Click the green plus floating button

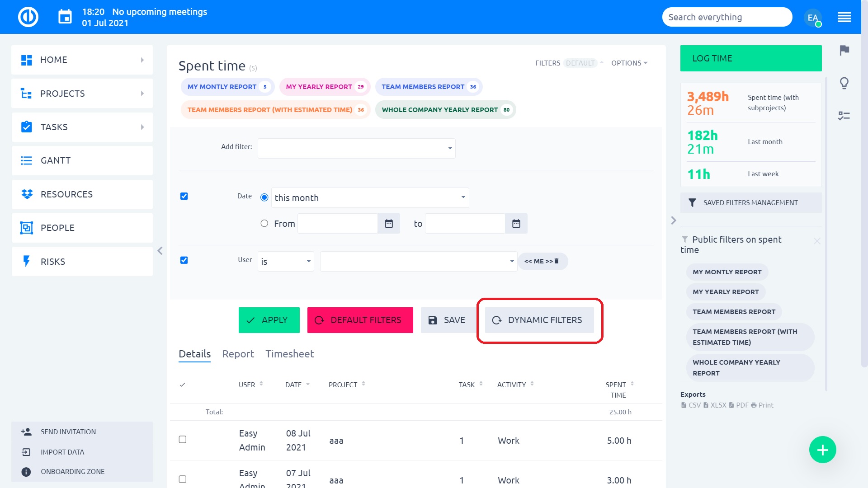822,450
